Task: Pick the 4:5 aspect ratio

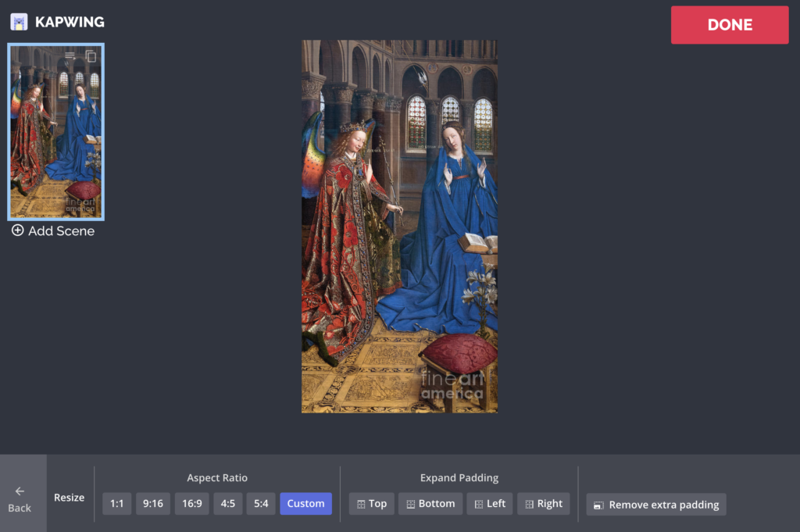Action: pos(228,504)
